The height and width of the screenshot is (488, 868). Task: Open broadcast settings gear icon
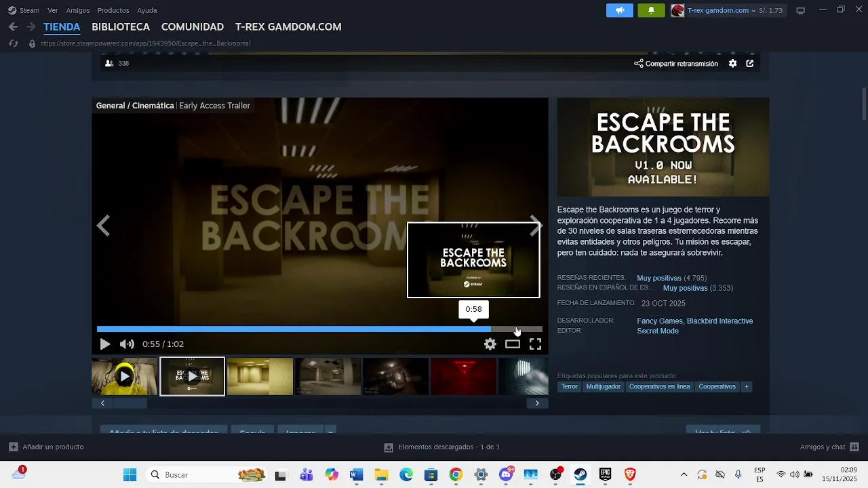tap(732, 63)
